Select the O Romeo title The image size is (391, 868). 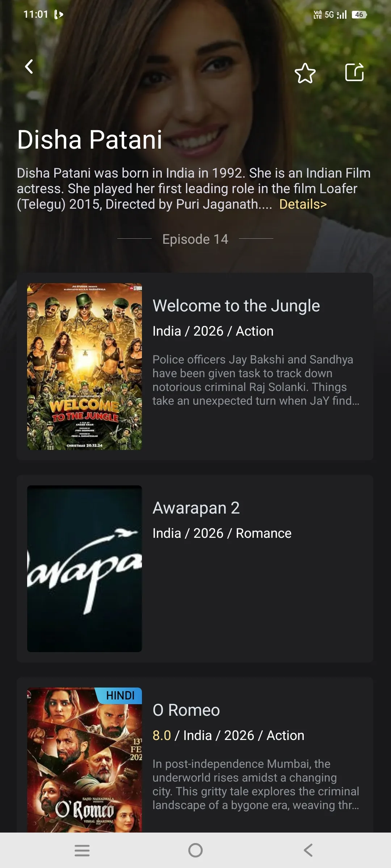click(186, 710)
